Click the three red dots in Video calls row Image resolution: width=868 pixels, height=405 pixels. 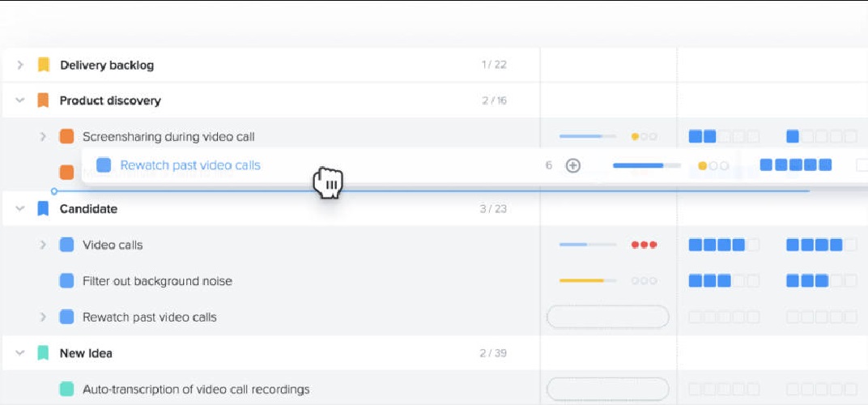click(644, 245)
